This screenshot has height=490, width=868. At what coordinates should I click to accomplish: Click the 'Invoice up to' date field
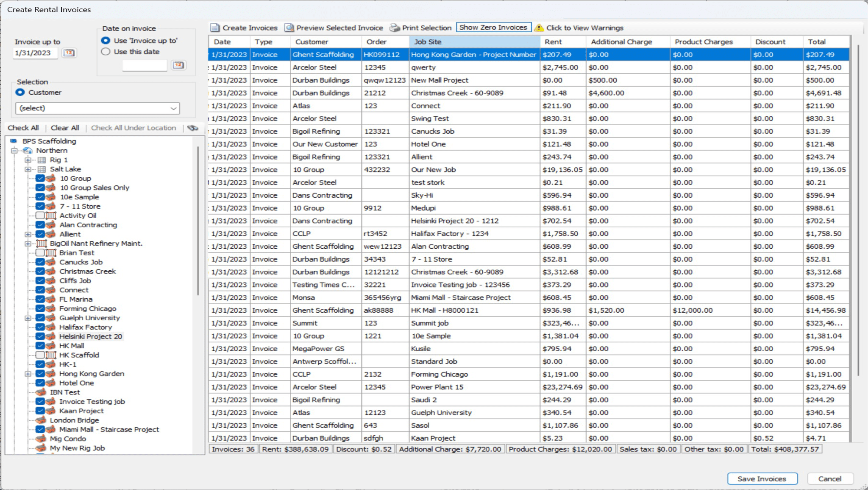[36, 53]
